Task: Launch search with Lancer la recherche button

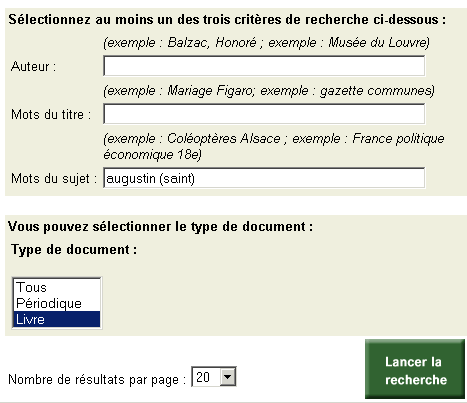Action: (x=415, y=369)
